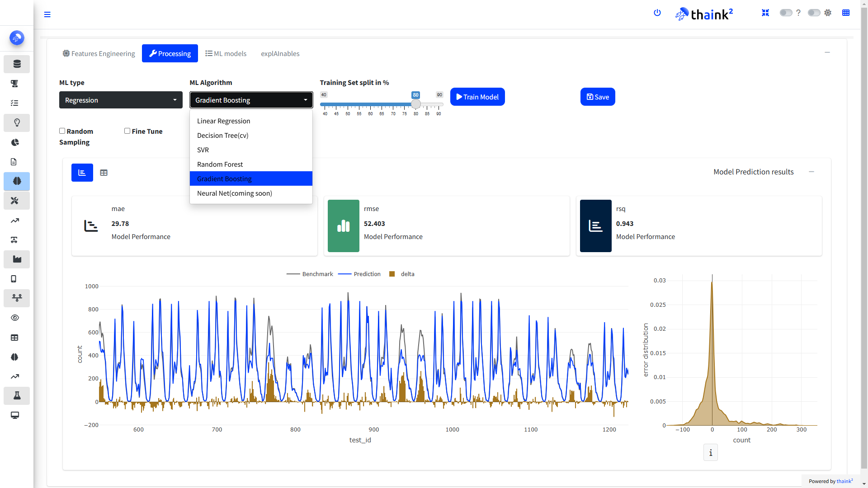The height and width of the screenshot is (488, 868).
Task: Toggle the help mode switch
Action: point(786,13)
